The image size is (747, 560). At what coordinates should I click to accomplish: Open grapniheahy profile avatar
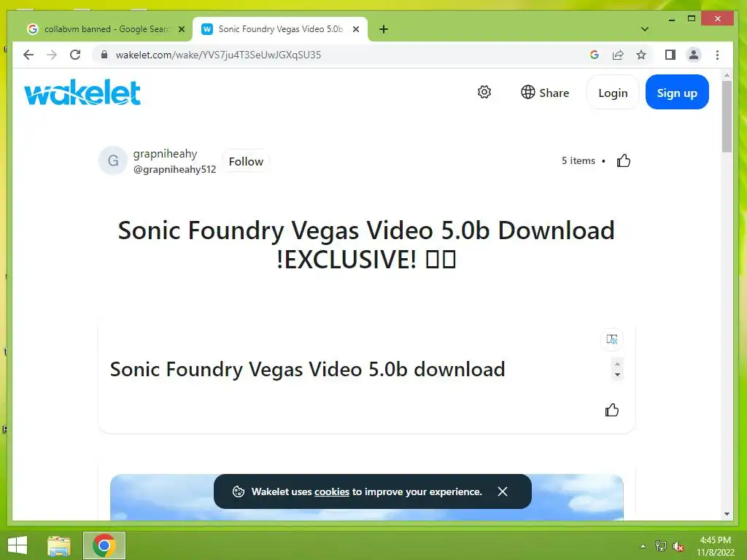click(113, 160)
